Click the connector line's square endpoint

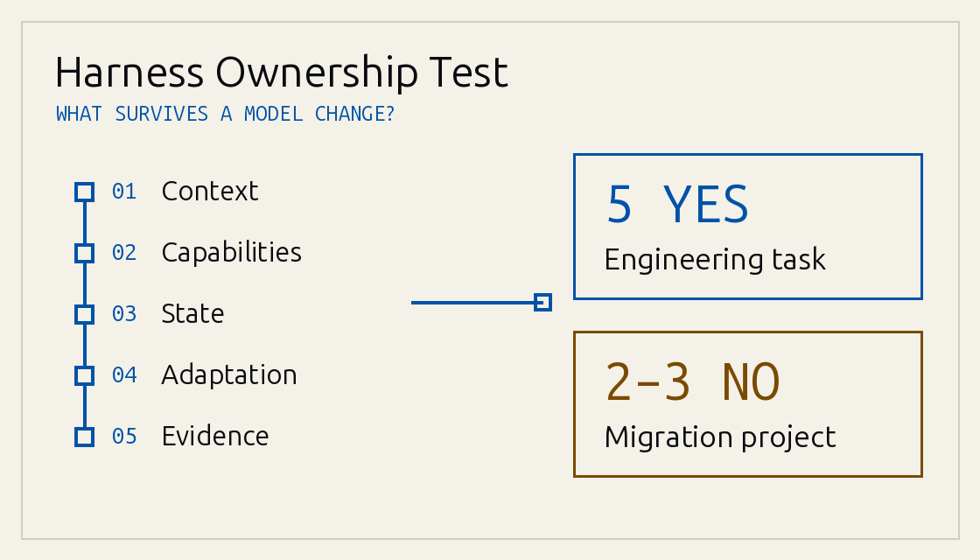pos(543,303)
